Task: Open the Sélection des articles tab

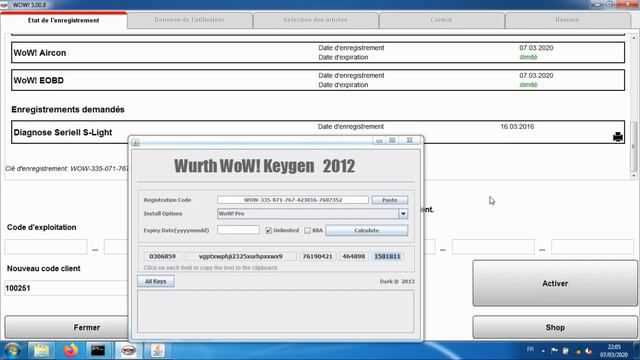Action: click(x=315, y=20)
